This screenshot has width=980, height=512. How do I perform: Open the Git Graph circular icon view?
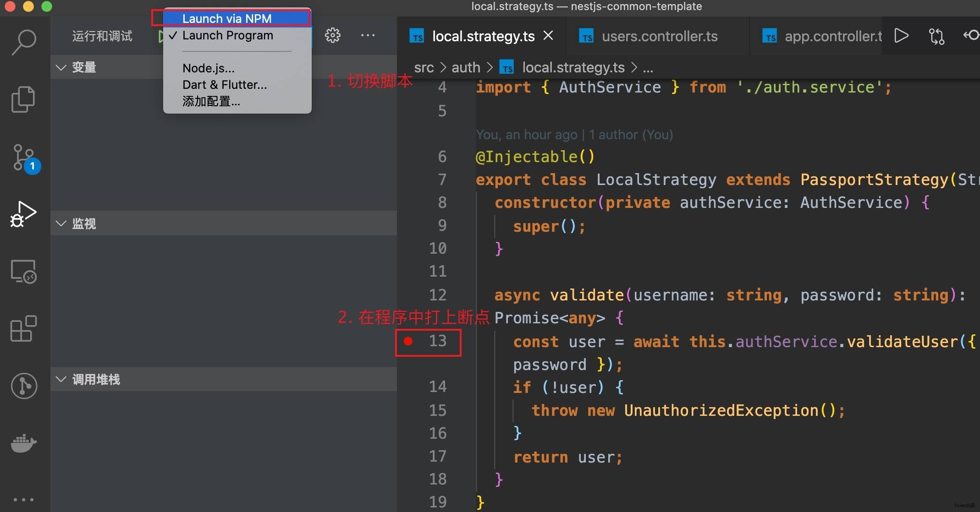click(24, 386)
